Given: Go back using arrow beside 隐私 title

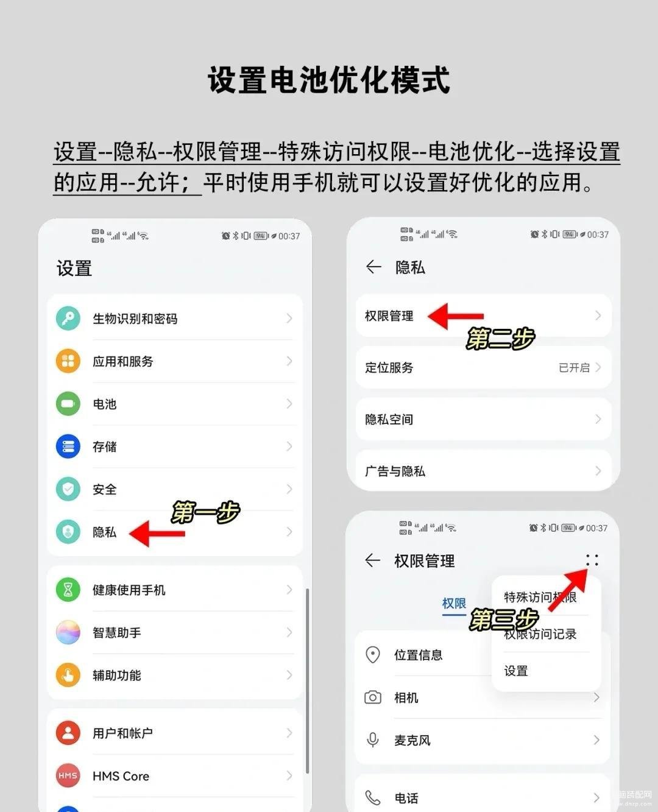Looking at the screenshot, I should tap(373, 267).
